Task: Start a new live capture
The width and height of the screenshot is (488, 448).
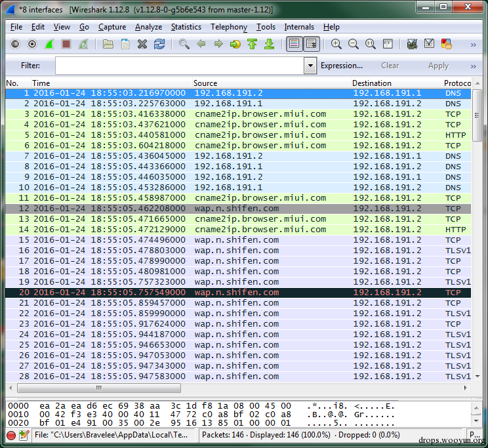Action: tap(49, 44)
